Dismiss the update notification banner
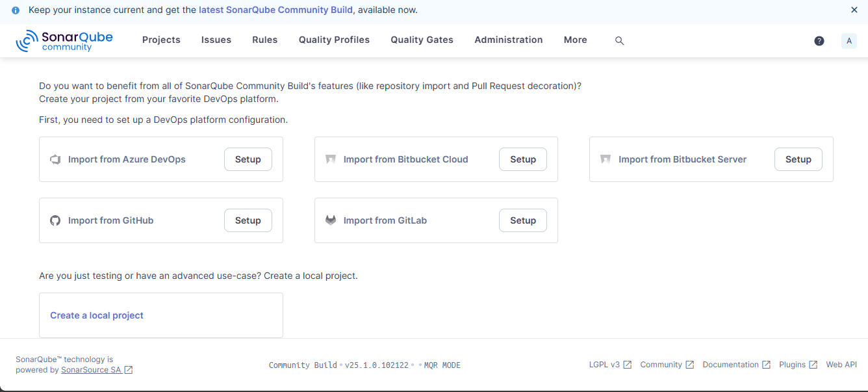This screenshot has height=392, width=868. point(854,10)
